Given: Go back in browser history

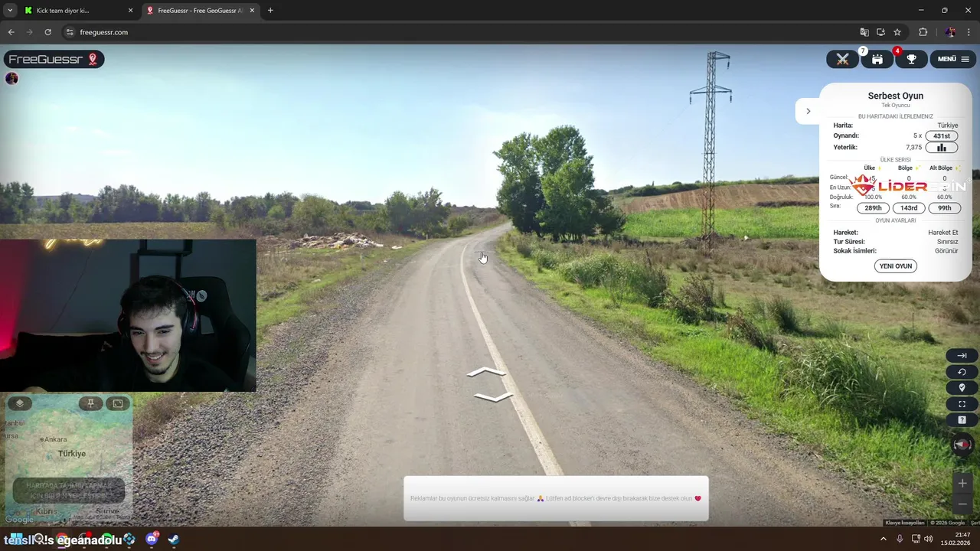Looking at the screenshot, I should tap(11, 32).
